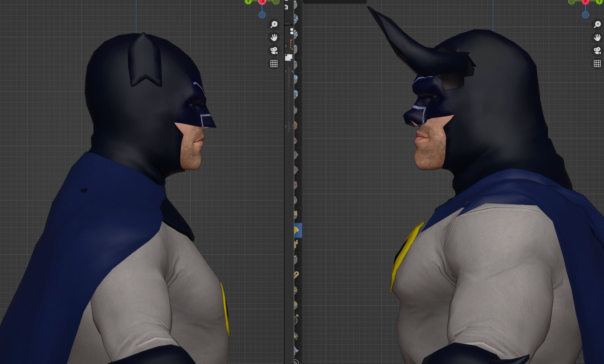Click blue Z axis circle in right gizmo
The image size is (604, 364).
point(585,15)
